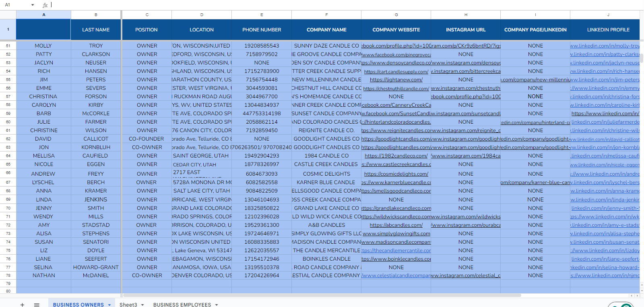The width and height of the screenshot is (644, 307).
Task: Open the www.simplyglowingifts.com link
Action: [396, 234]
